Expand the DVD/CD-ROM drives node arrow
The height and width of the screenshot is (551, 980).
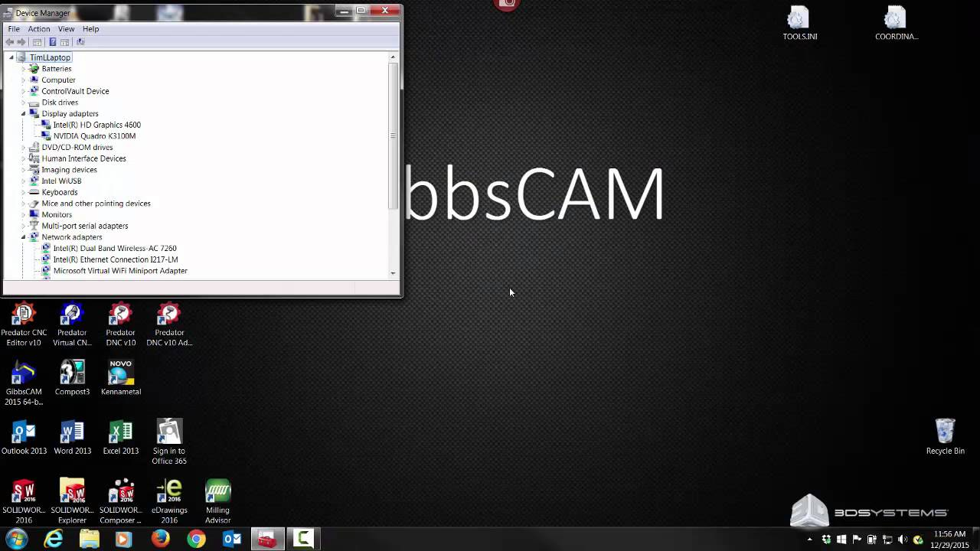tap(24, 147)
